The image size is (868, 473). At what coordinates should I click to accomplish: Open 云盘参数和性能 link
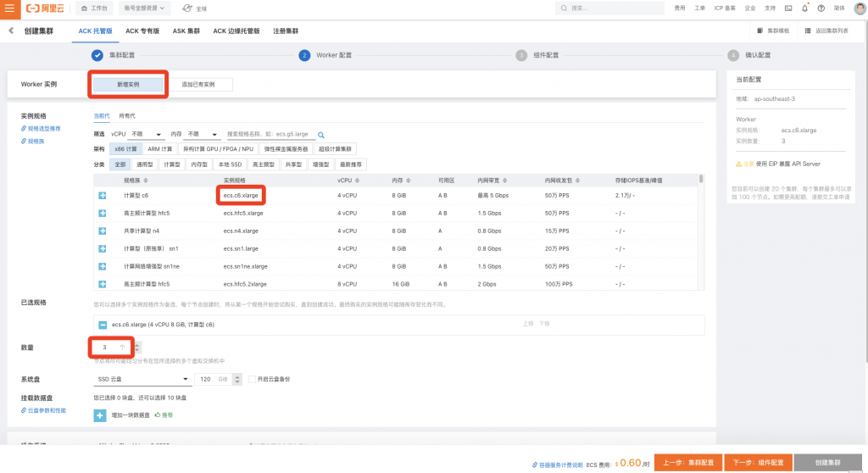44,411
